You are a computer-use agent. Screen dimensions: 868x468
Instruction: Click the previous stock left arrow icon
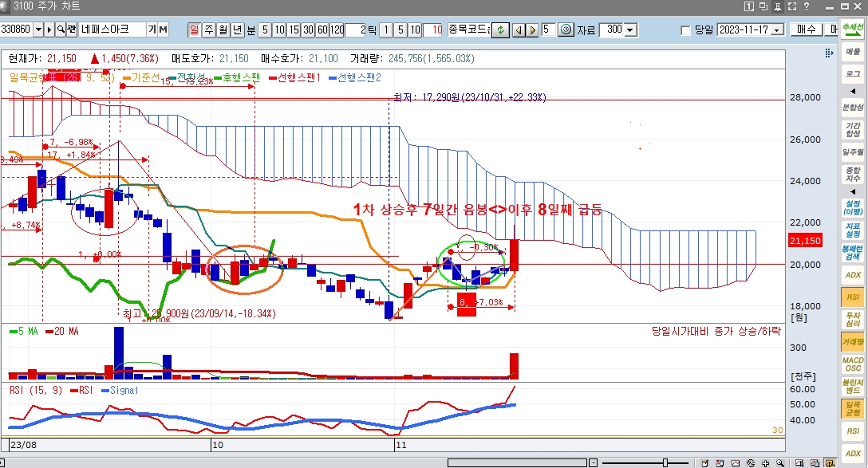518,29
